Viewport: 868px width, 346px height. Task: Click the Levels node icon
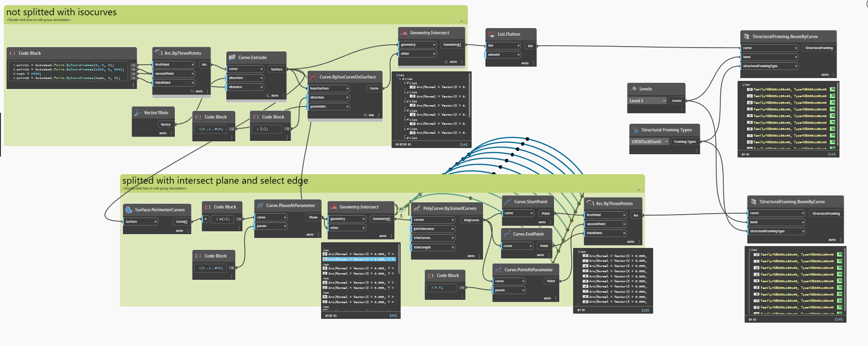coord(634,89)
